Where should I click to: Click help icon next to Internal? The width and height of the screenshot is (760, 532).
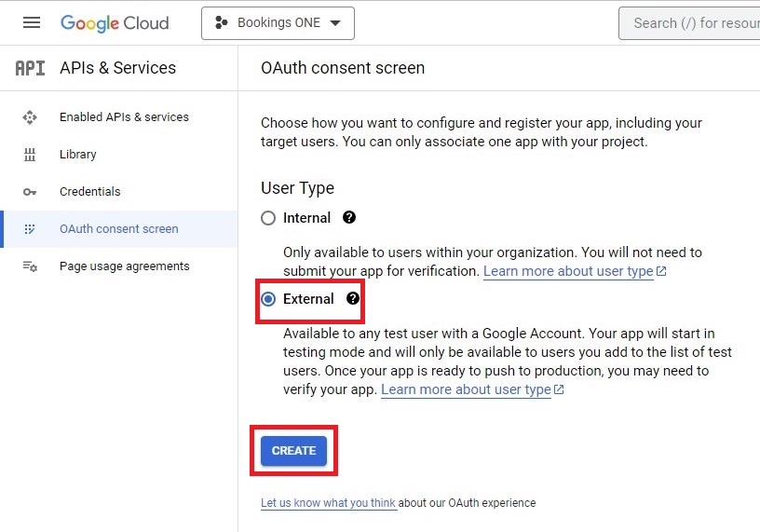(x=349, y=217)
